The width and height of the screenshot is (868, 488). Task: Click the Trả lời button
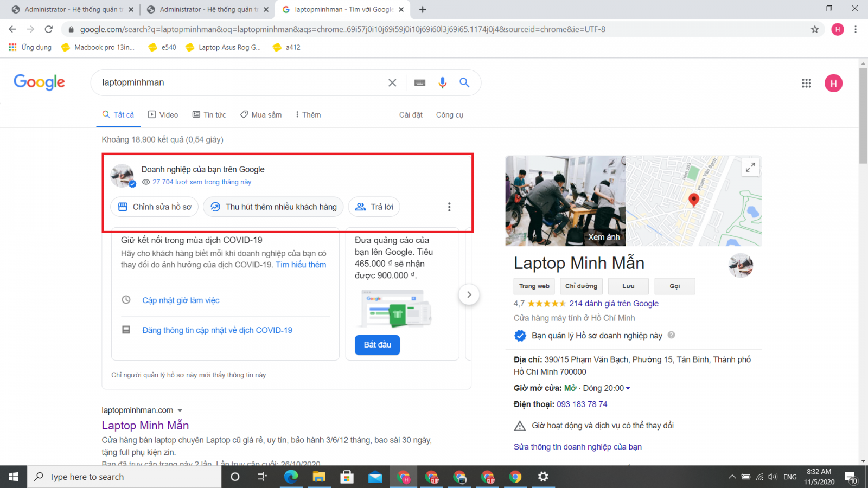point(374,207)
